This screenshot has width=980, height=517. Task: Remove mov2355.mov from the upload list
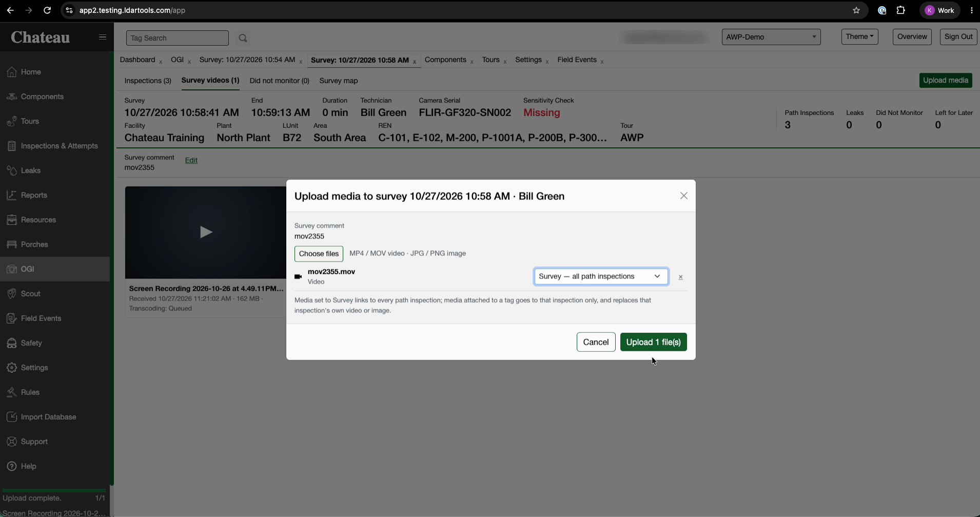tap(680, 277)
